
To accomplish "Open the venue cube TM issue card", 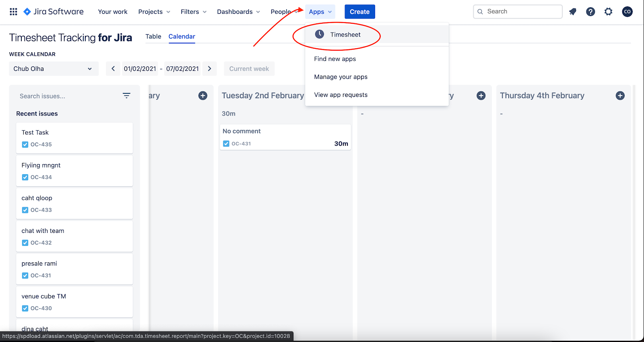I will tap(74, 302).
